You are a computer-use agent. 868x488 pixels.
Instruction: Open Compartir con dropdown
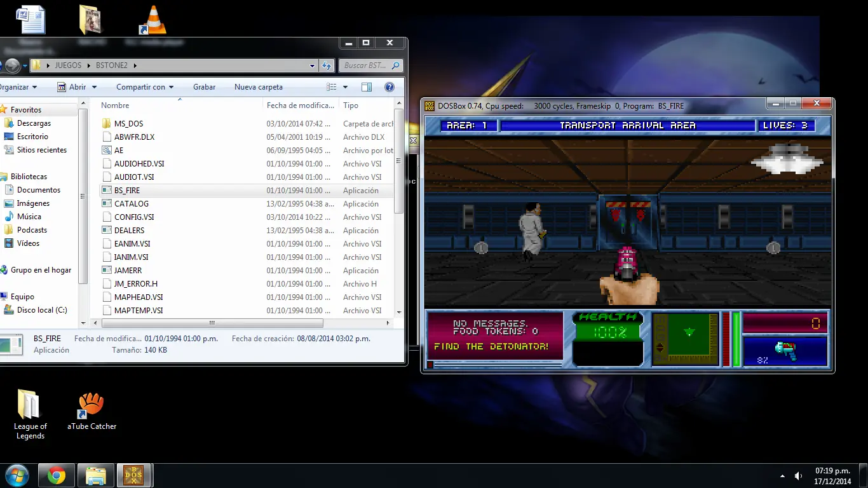tap(145, 87)
